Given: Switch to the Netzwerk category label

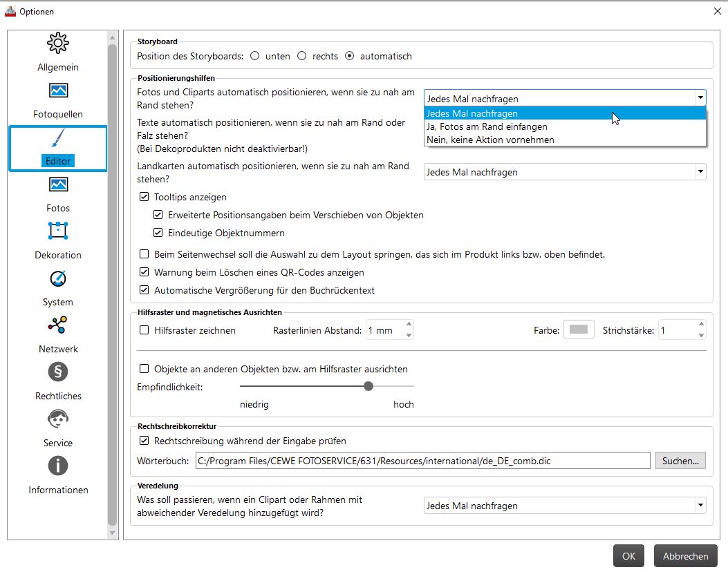Looking at the screenshot, I should tap(58, 349).
